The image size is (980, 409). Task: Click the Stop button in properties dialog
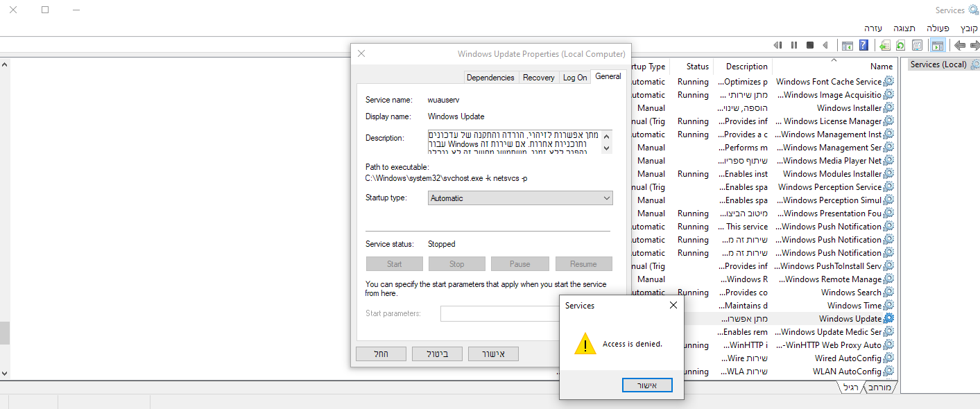[x=457, y=264]
